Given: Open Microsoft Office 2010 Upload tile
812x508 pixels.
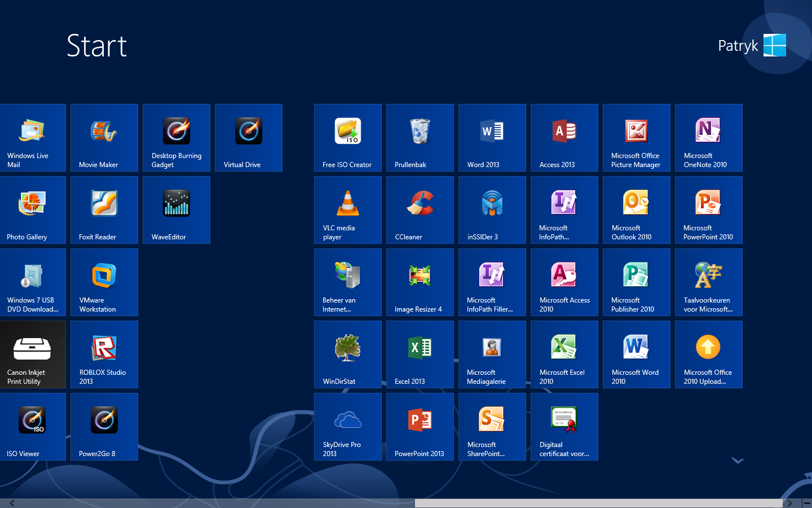Looking at the screenshot, I should pos(709,354).
